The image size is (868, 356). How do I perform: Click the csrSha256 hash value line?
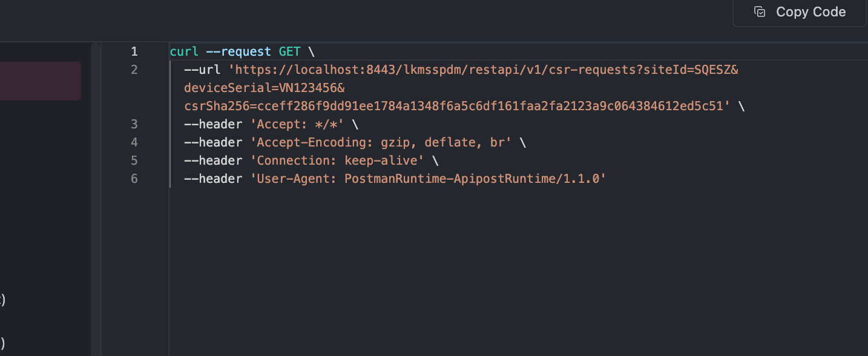pyautogui.click(x=458, y=106)
